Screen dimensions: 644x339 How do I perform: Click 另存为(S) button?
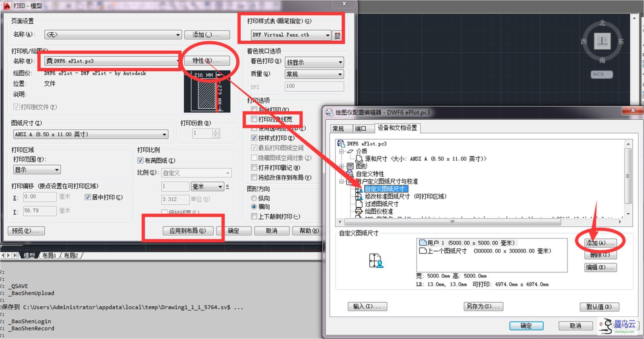[483, 306]
